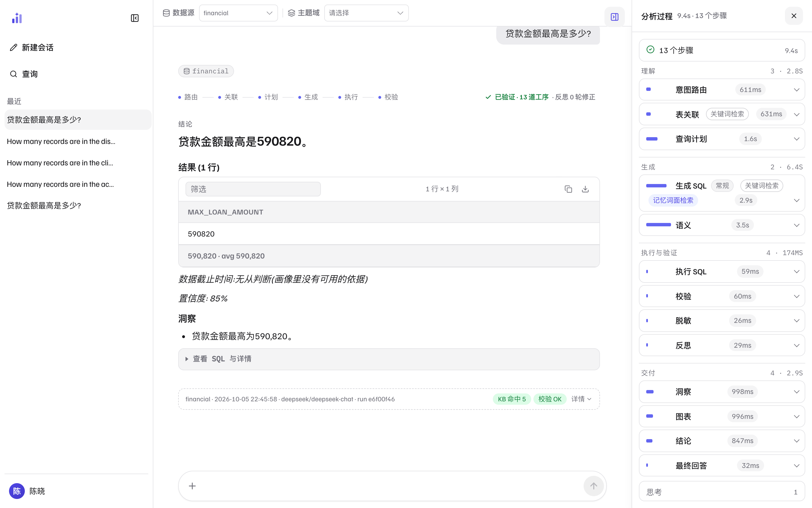Open the 查询 page
812x508 pixels.
coord(30,74)
